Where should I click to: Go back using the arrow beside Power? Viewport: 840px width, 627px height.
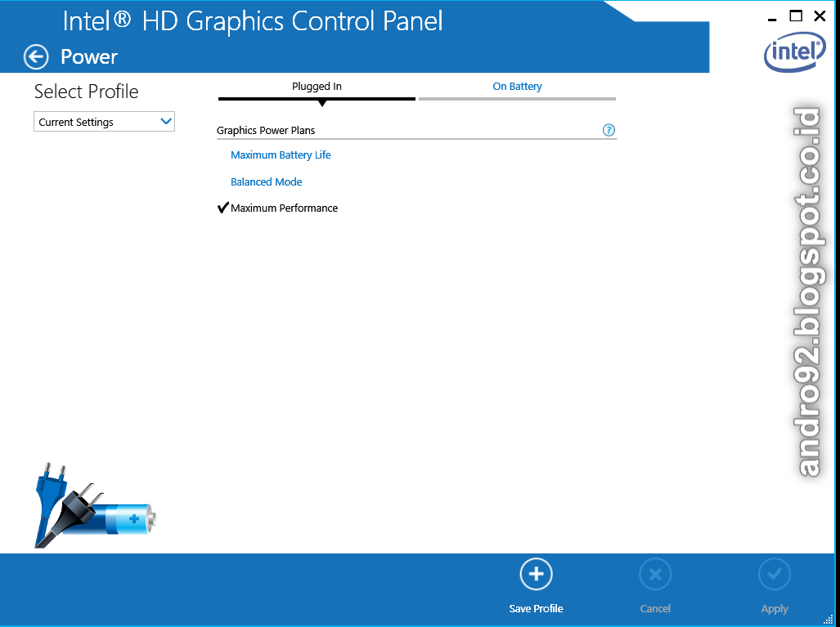(36, 56)
